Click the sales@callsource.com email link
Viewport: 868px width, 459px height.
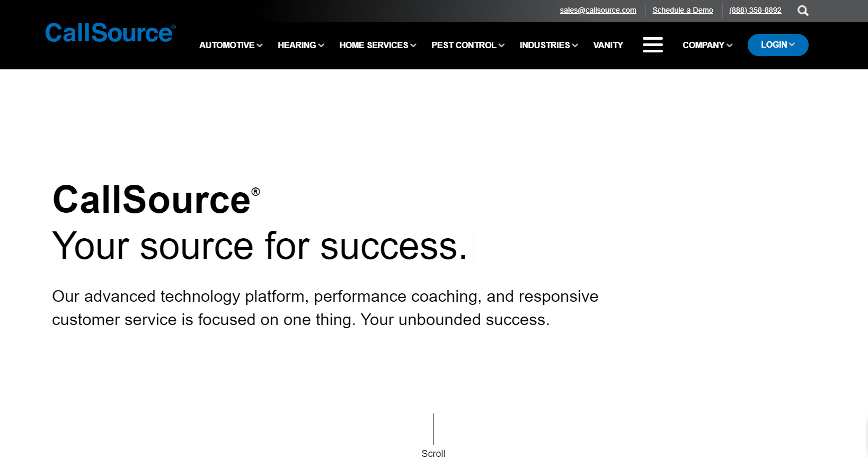pos(598,10)
